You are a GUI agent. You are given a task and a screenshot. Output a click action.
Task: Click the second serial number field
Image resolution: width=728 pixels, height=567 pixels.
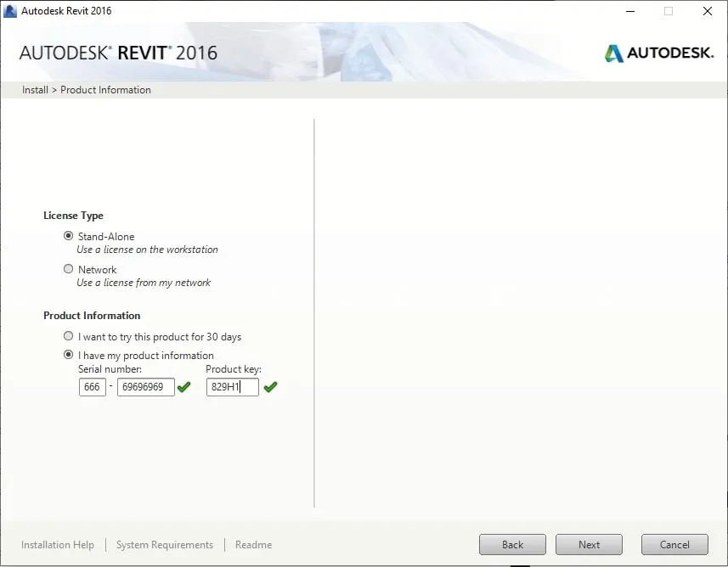[x=144, y=386]
